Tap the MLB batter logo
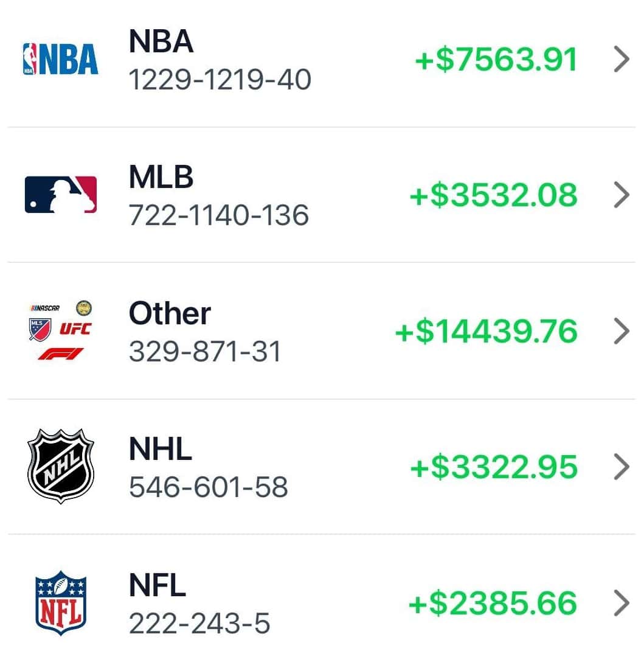This screenshot has width=644, height=665. click(x=60, y=195)
